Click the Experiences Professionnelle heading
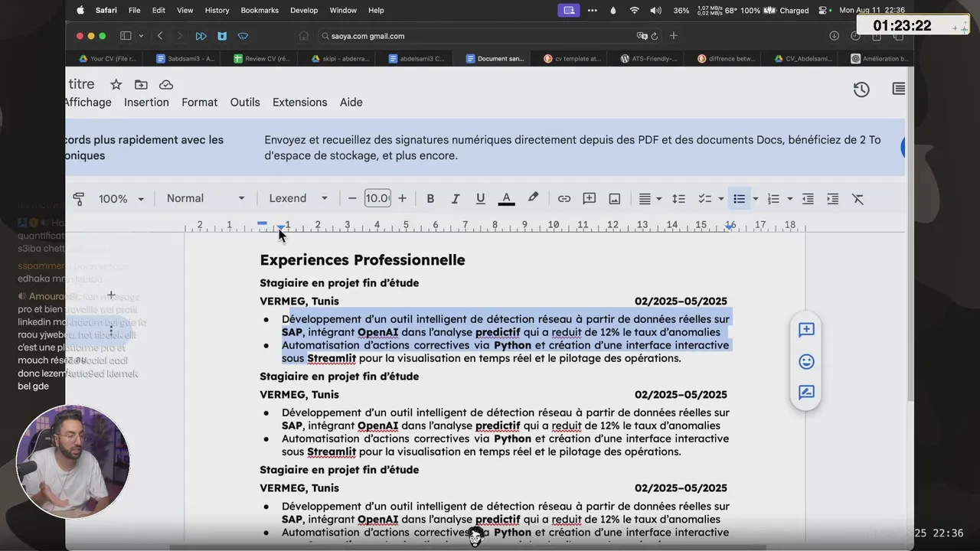 point(362,260)
